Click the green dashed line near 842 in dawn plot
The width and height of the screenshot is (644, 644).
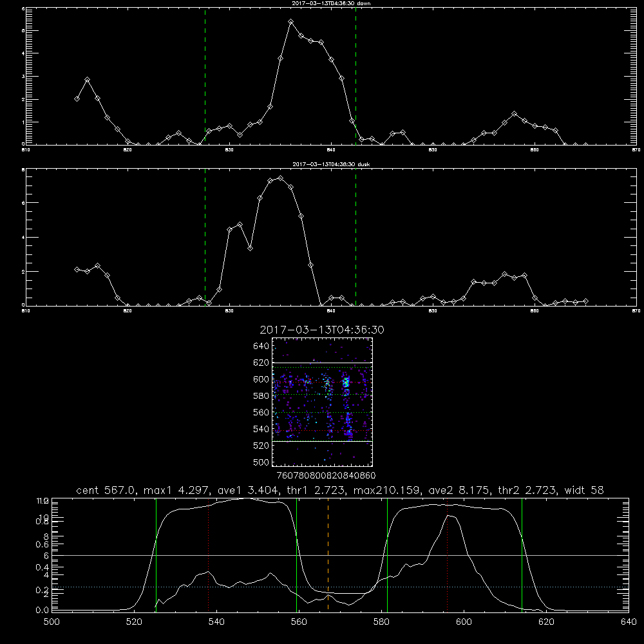[x=355, y=76]
